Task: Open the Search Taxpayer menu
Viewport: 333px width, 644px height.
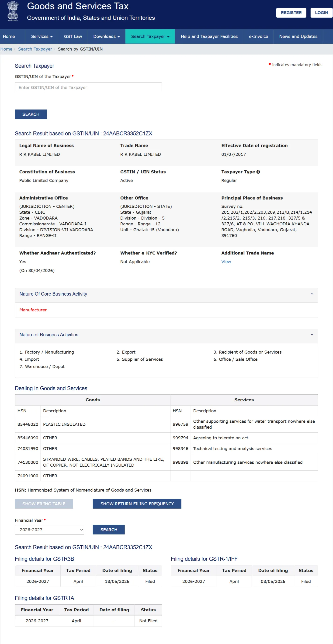Action: pos(150,37)
